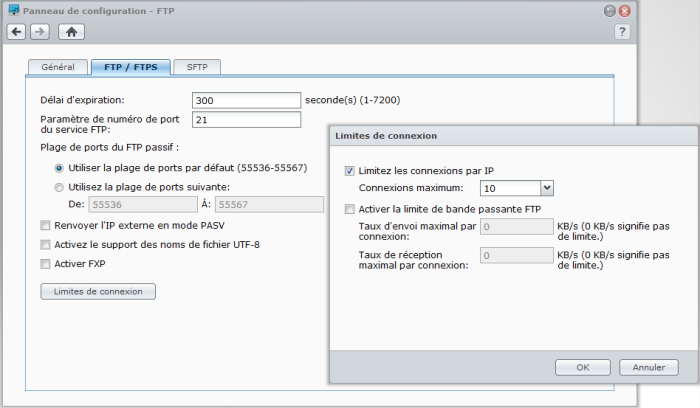
Task: Enable the FTP bandwidth limit checkbox
Action: [x=349, y=208]
